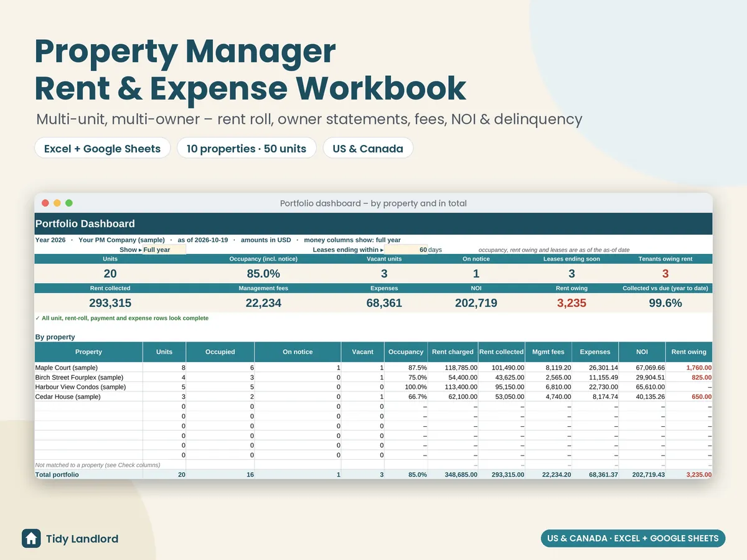Viewport: 747px width, 560px height.
Task: Click the 'Property' column header
Action: 88,352
